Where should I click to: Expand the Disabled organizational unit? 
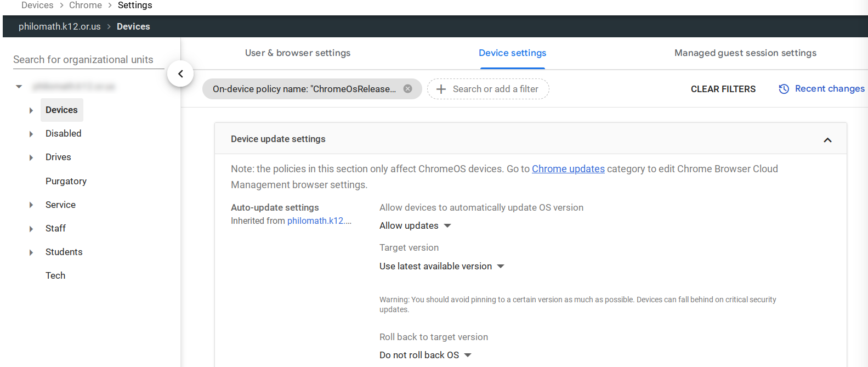(x=31, y=134)
